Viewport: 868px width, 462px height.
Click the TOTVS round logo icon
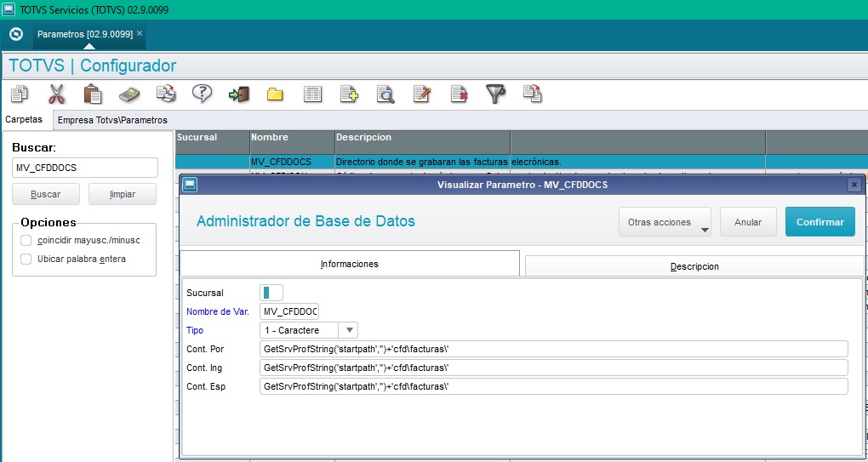pos(16,34)
